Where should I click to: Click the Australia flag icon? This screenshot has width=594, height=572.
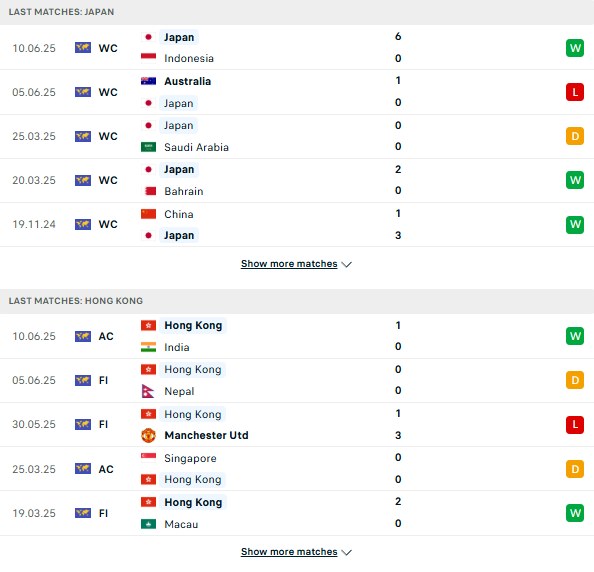pyautogui.click(x=148, y=81)
